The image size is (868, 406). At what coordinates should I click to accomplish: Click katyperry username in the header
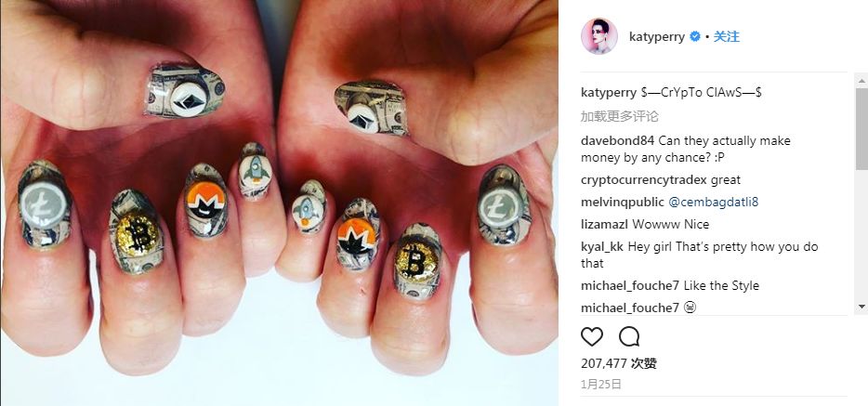point(656,37)
